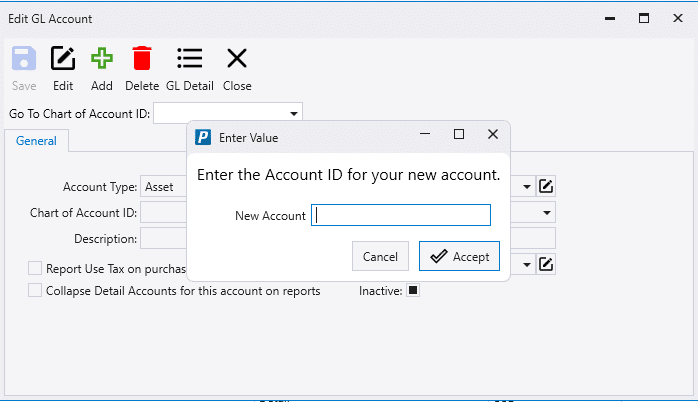
Task: Click the Close toolbar icon
Action: click(237, 58)
